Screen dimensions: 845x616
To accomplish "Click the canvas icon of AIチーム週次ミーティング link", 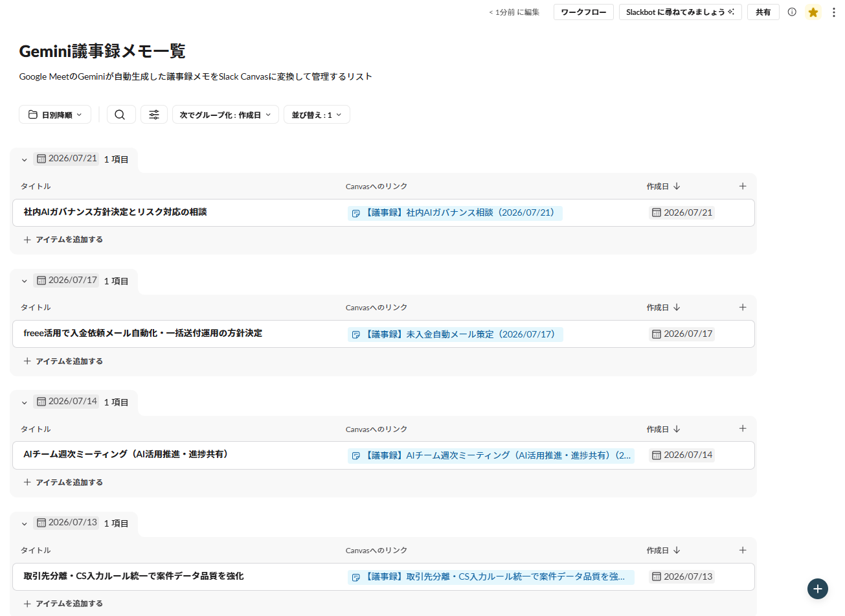I will click(355, 455).
